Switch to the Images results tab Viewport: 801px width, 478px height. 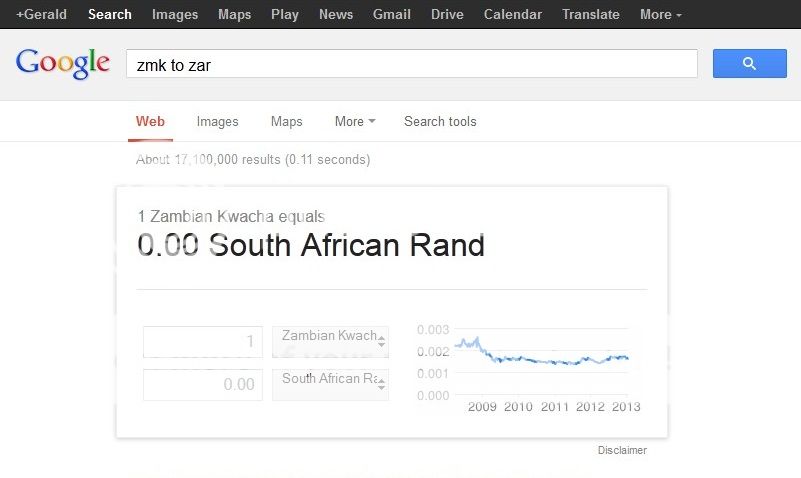[x=218, y=122]
